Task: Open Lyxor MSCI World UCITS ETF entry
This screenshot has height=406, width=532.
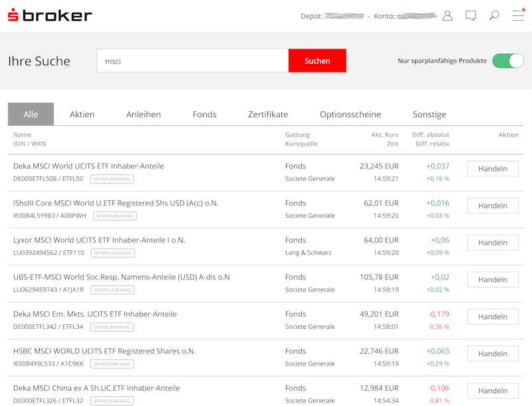Action: coord(99,240)
